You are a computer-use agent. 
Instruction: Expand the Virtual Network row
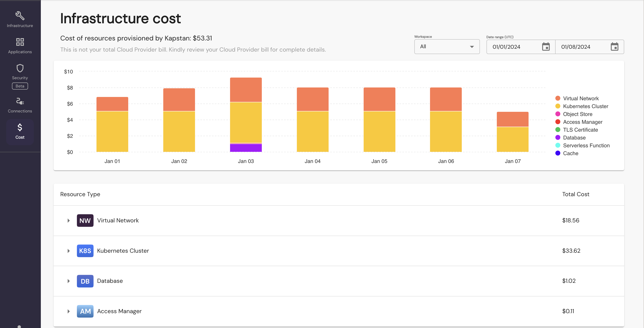[x=68, y=220]
